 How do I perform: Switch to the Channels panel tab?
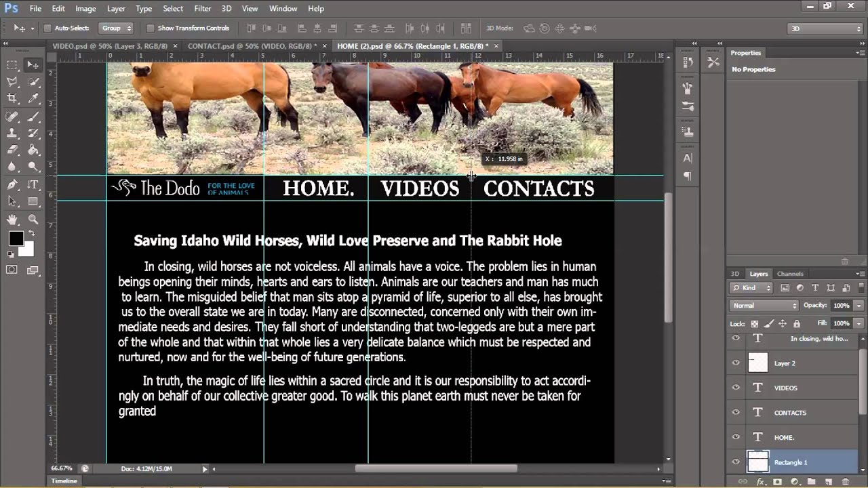(790, 274)
